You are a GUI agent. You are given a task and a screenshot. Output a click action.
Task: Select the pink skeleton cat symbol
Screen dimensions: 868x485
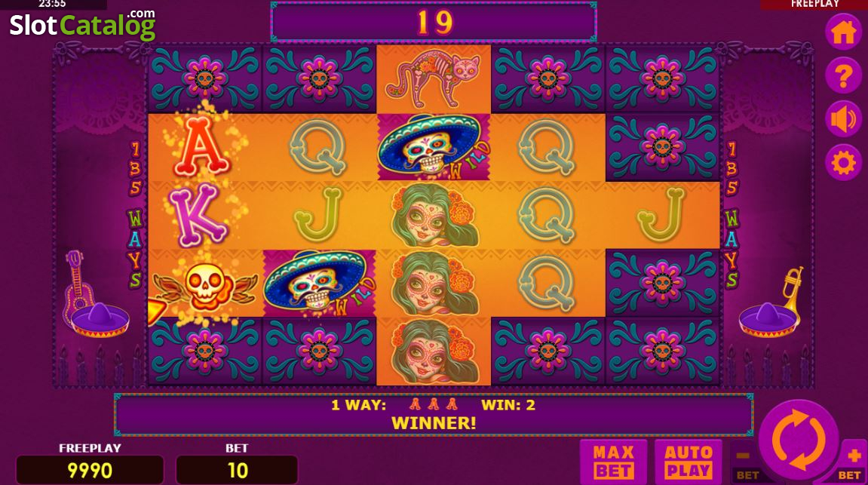434,78
